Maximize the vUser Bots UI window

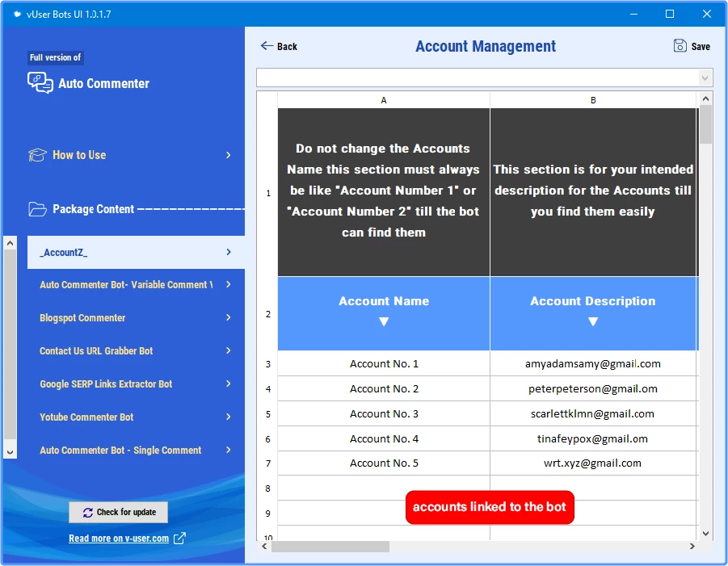click(x=670, y=14)
